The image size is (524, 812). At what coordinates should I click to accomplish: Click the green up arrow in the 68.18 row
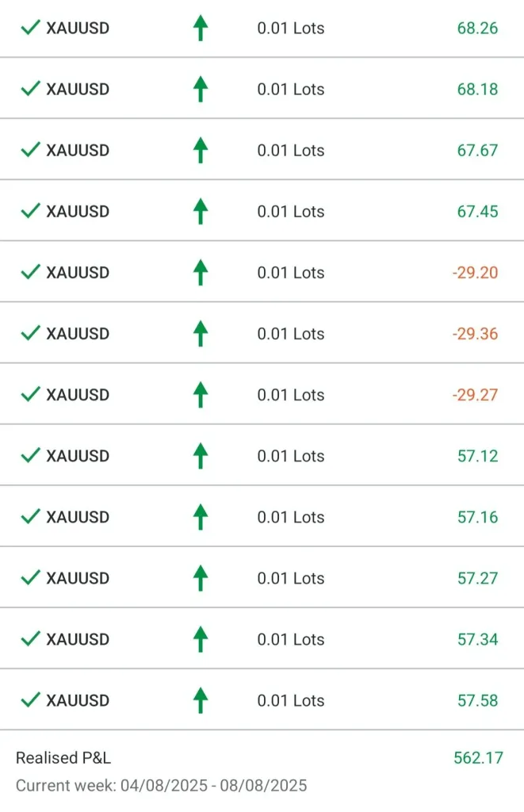pyautogui.click(x=201, y=89)
